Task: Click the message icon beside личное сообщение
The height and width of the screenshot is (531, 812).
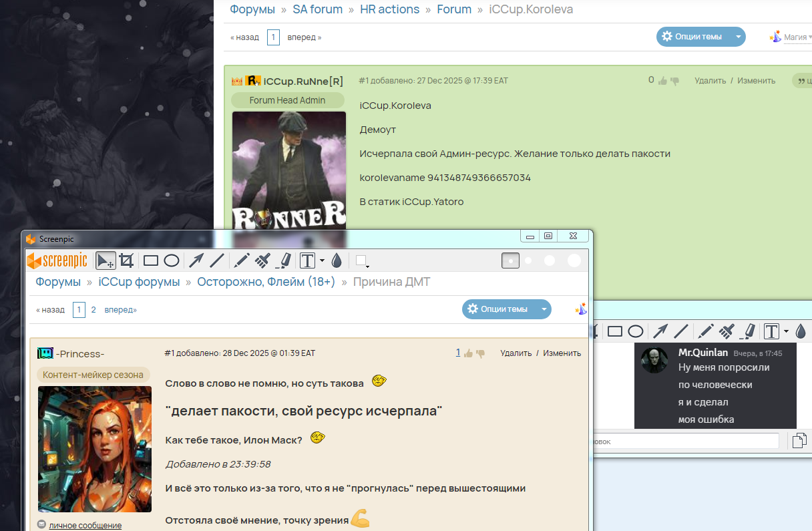Action: 41,525
